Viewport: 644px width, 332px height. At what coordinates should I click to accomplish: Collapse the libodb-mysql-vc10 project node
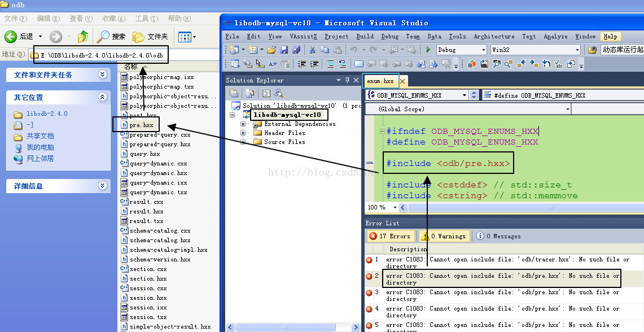tap(232, 115)
